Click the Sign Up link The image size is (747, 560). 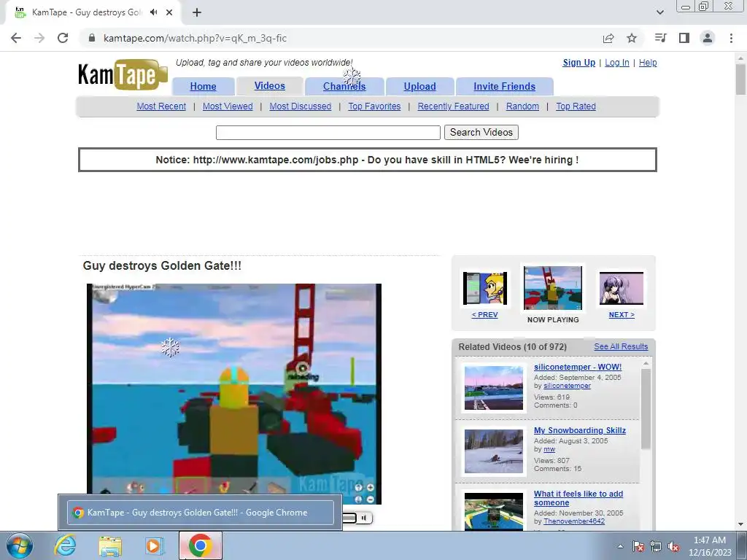point(578,63)
